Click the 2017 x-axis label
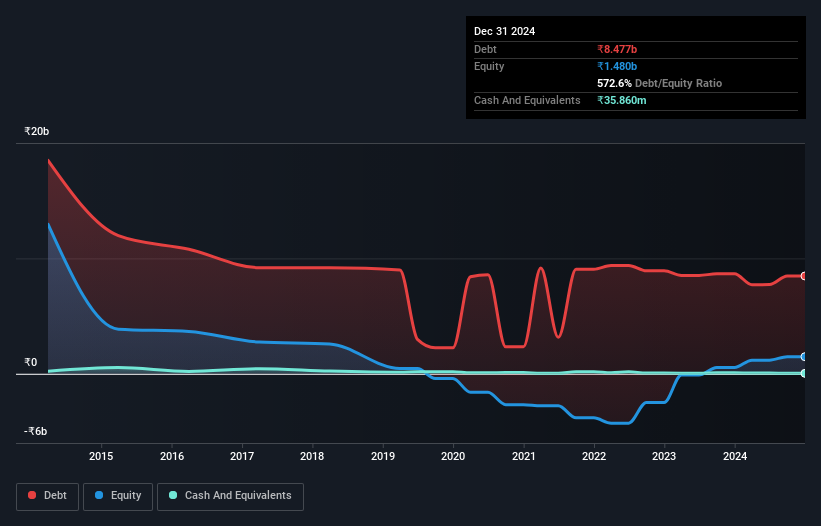The width and height of the screenshot is (821, 526). coord(242,456)
